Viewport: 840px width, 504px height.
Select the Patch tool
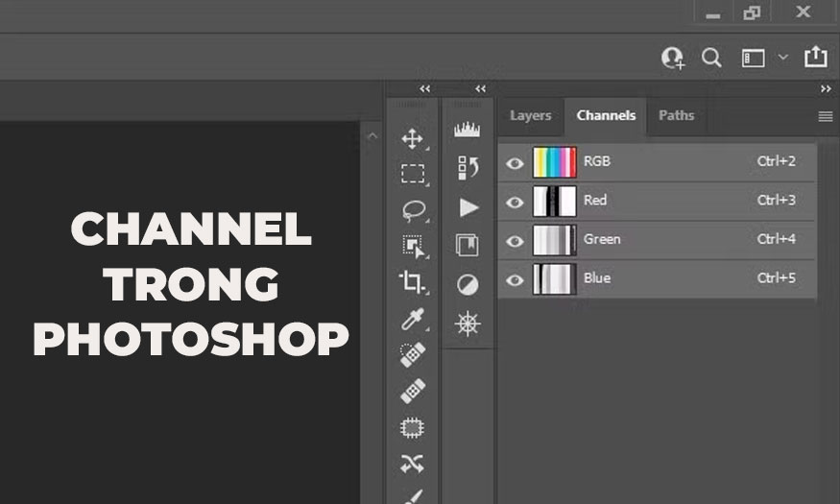[412, 428]
